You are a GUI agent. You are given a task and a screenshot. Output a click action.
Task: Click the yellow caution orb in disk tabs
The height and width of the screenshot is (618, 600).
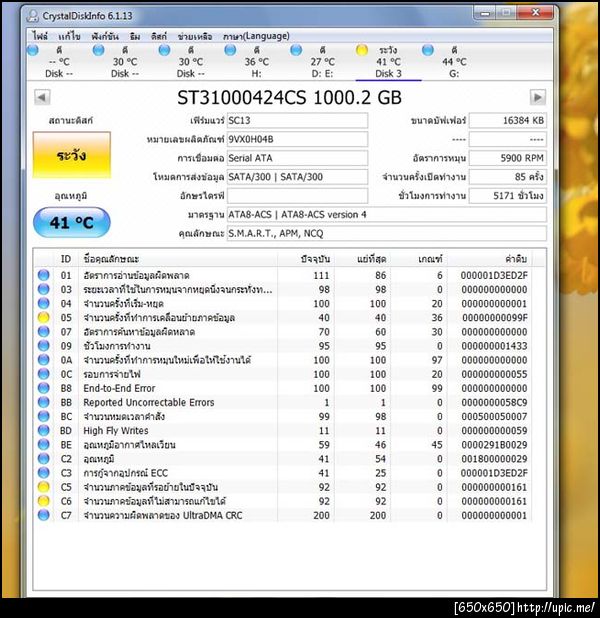click(361, 50)
